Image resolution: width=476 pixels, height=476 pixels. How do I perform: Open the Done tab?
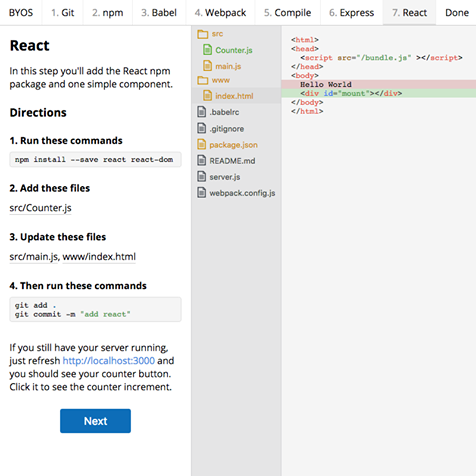[x=457, y=13]
